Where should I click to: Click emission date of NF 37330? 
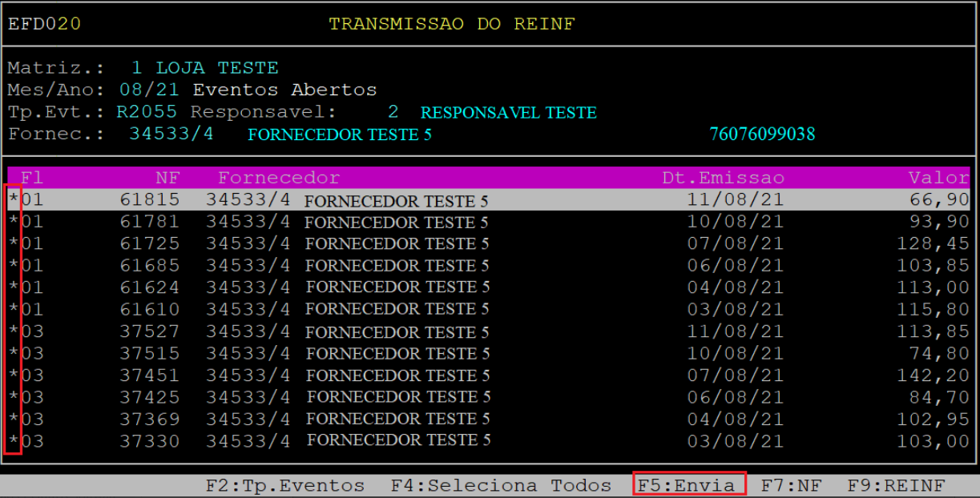[735, 441]
